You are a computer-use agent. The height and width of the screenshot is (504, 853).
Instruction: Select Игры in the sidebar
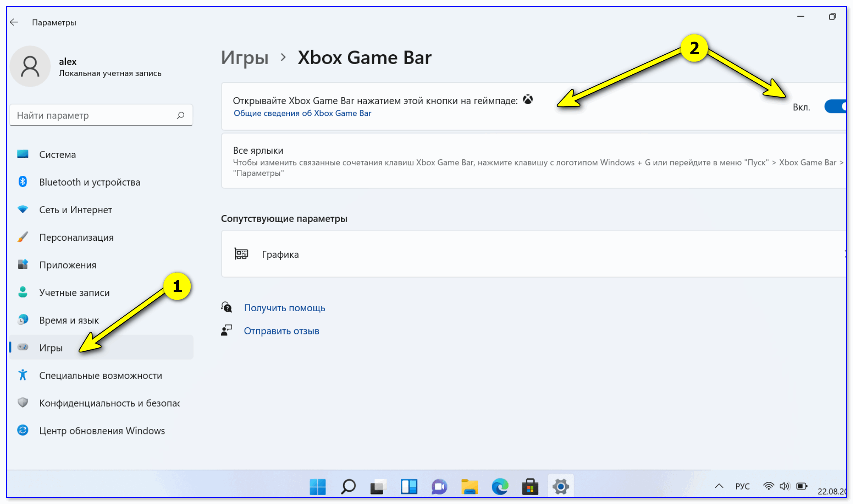tap(101, 348)
